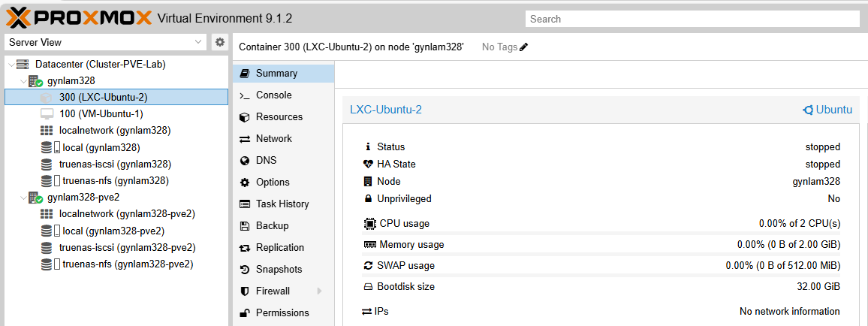Click the Proxmox logo
Image resolution: width=868 pixels, height=326 pixels.
pyautogui.click(x=79, y=18)
